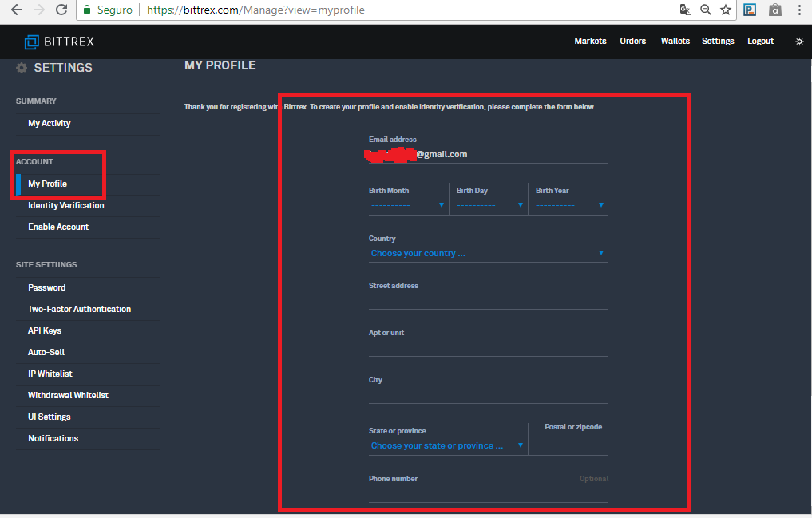The image size is (812, 518).
Task: Go to My Activity in sidebar
Action: point(50,123)
